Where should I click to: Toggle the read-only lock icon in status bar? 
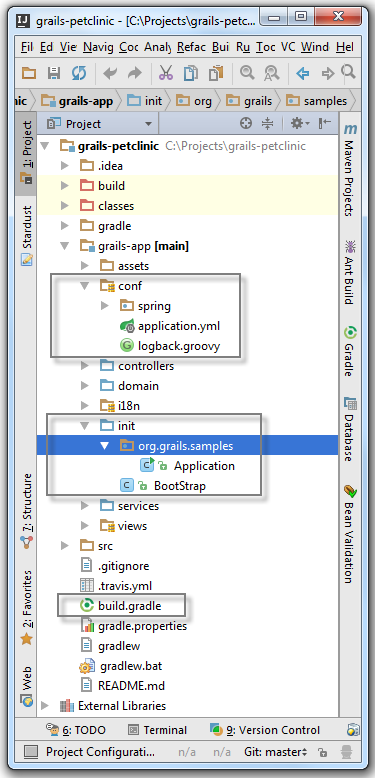322,752
